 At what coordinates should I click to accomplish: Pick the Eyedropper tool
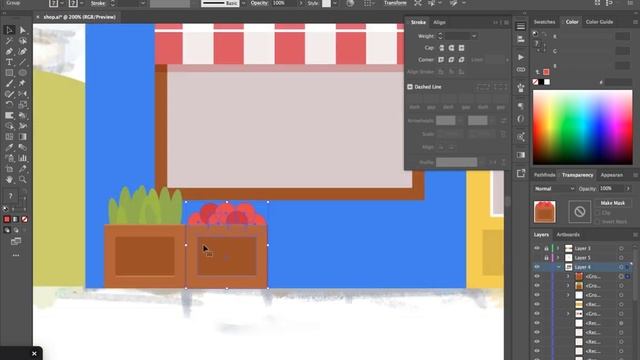click(9, 147)
